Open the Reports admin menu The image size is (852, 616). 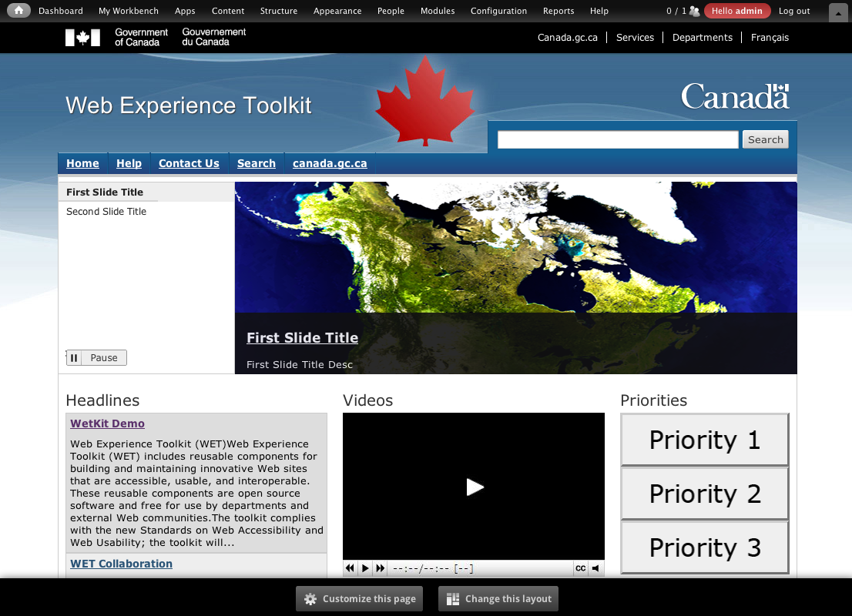pyautogui.click(x=558, y=11)
